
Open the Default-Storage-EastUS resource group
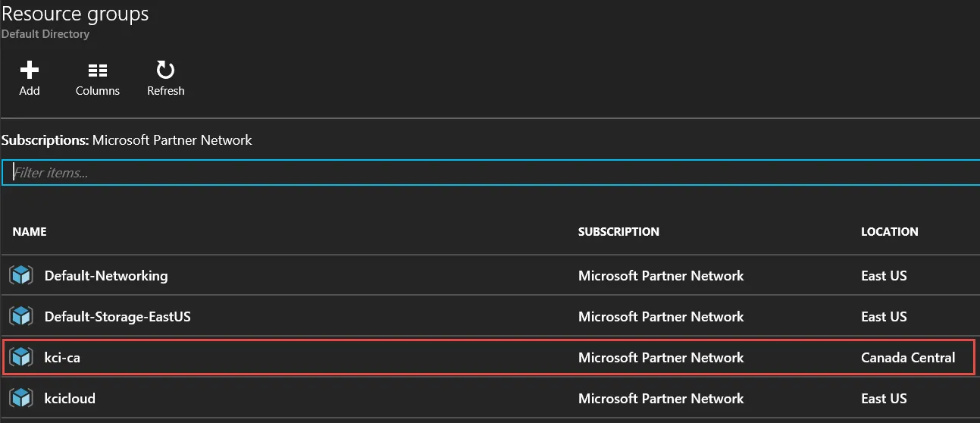117,317
